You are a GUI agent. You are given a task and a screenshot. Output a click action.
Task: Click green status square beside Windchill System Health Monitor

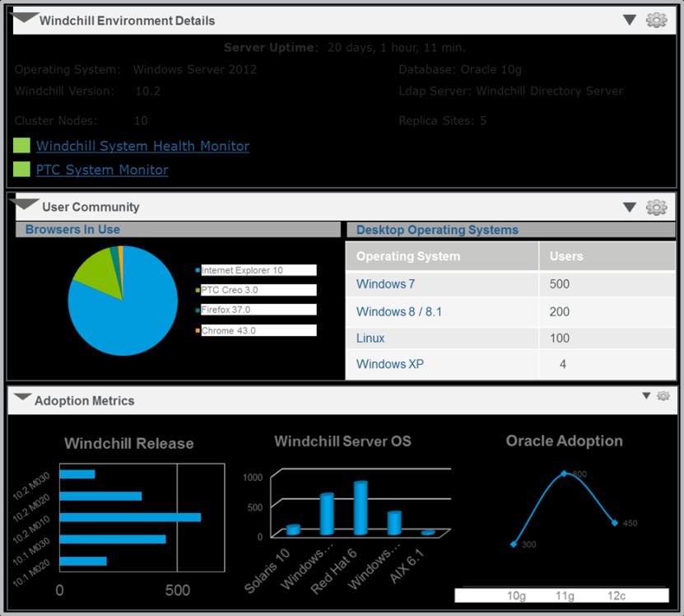pyautogui.click(x=21, y=146)
